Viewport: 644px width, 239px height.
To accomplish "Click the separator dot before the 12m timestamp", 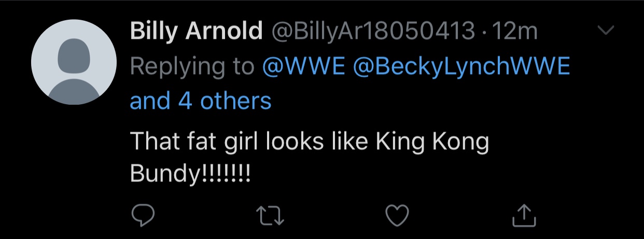I will point(484,33).
